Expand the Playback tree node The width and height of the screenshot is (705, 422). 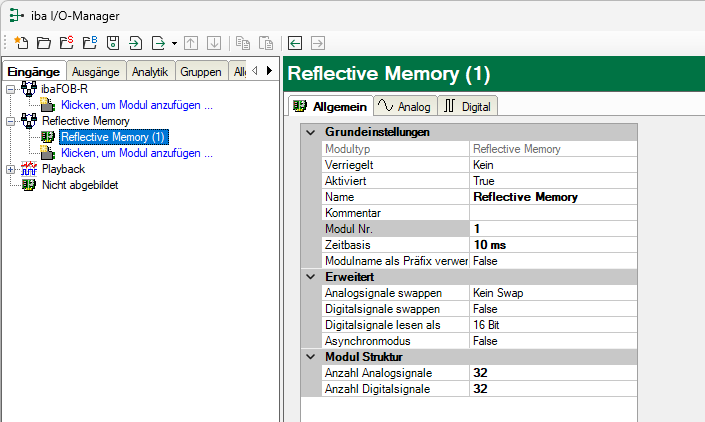[x=11, y=169]
